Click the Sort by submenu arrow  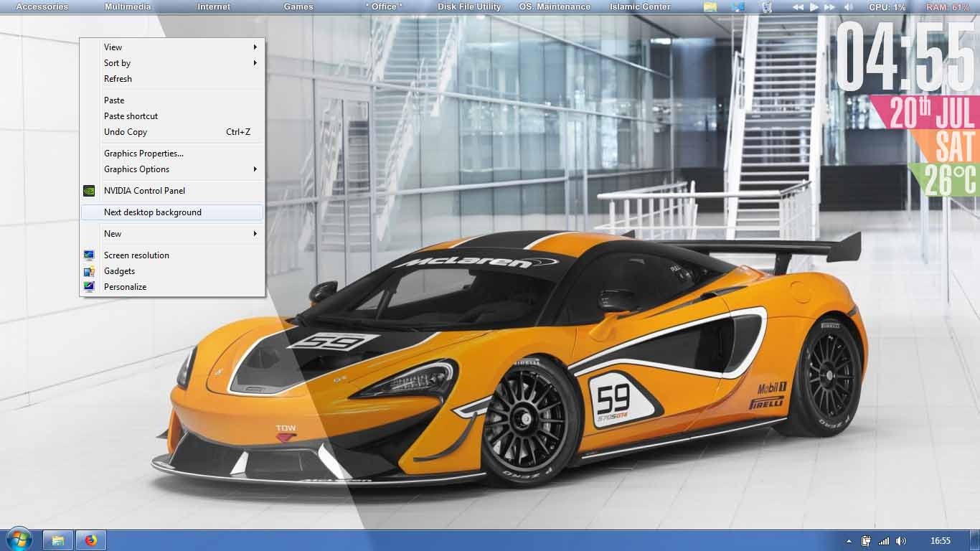click(255, 63)
